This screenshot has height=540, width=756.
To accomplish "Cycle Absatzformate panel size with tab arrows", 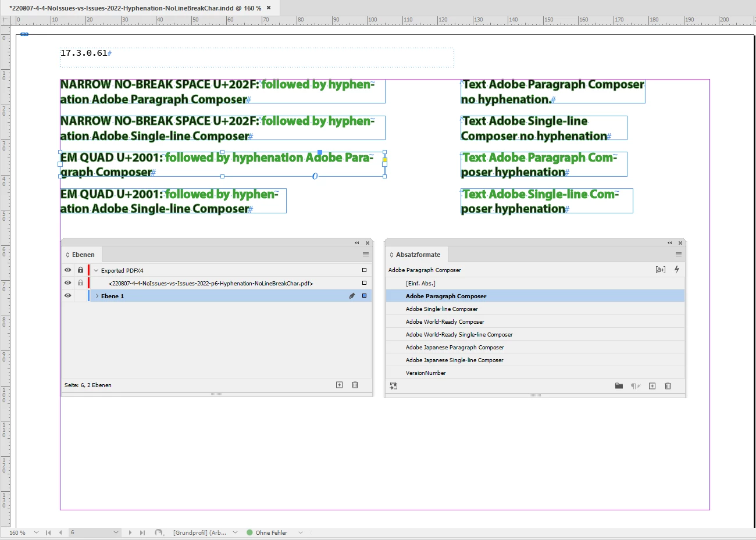I will tap(391, 255).
